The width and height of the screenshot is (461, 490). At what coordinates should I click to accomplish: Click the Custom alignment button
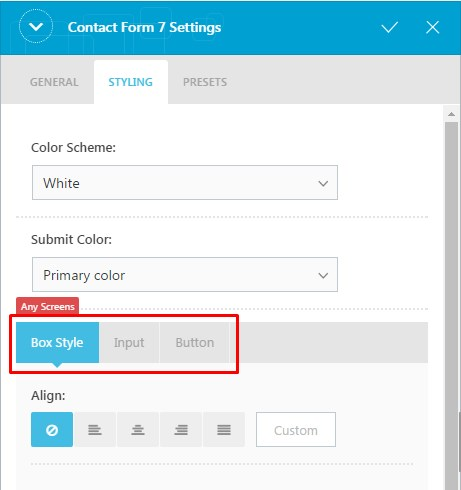[x=296, y=430]
